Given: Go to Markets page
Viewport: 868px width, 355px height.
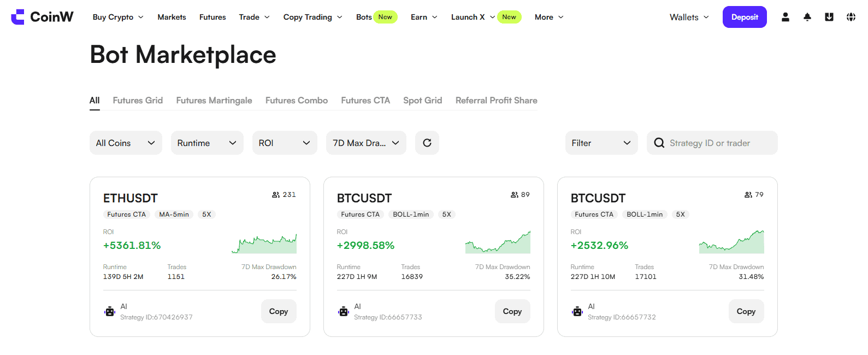Looking at the screenshot, I should (x=172, y=17).
